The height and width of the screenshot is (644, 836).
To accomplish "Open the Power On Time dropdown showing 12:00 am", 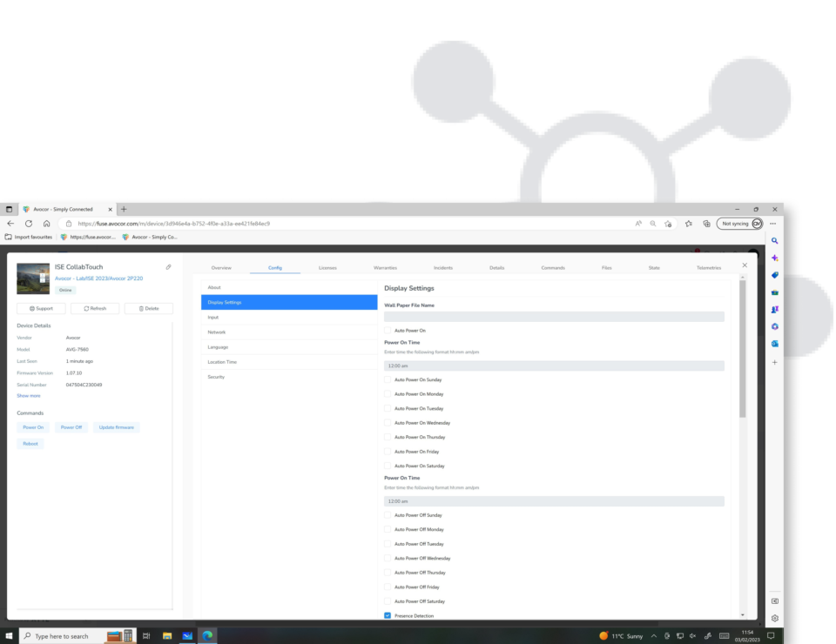I will point(554,366).
